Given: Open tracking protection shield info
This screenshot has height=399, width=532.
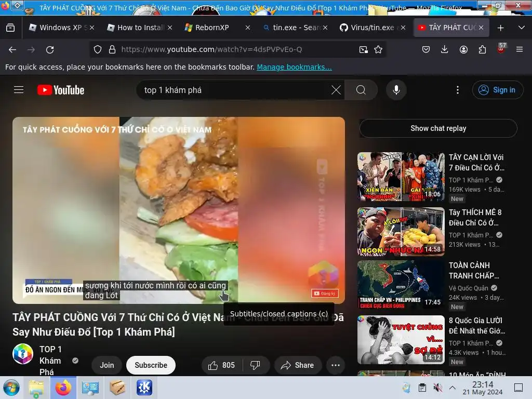Looking at the screenshot, I should (98, 49).
